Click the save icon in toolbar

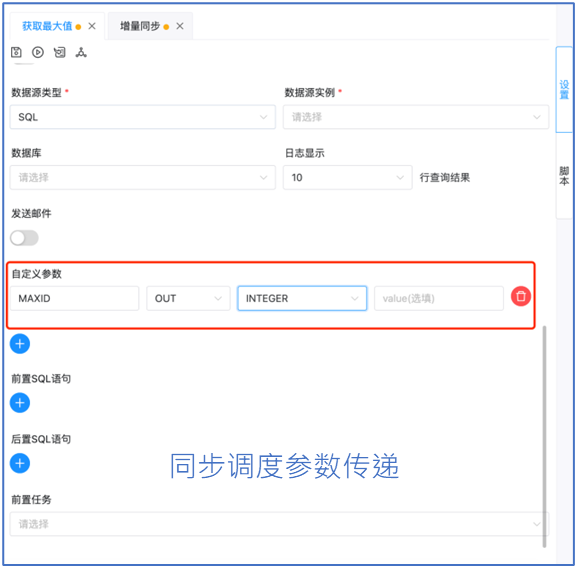coord(16,52)
